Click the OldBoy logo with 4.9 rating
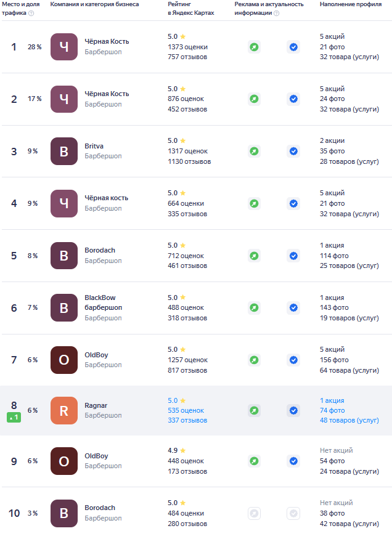392x539 pixels. coord(64,461)
